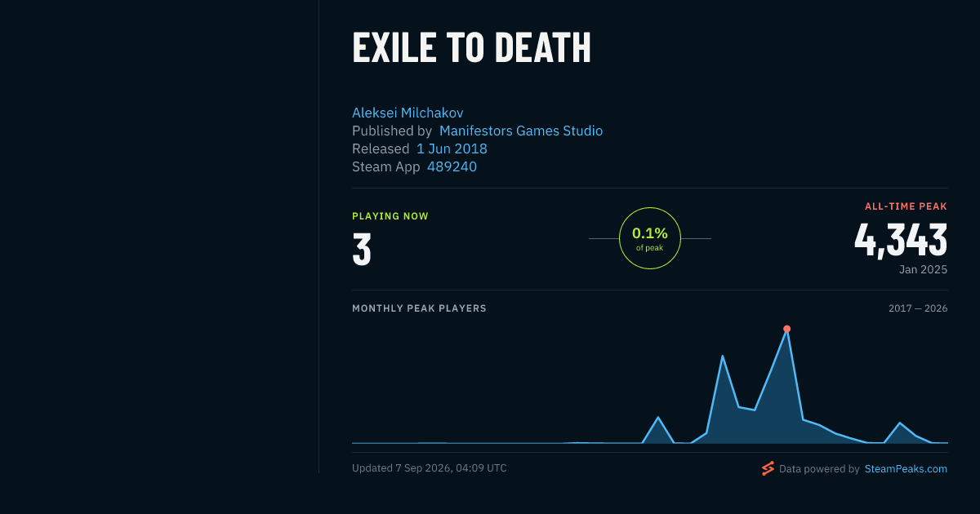
Task: Click the 2017 — 2026 range label
Action: [x=918, y=308]
